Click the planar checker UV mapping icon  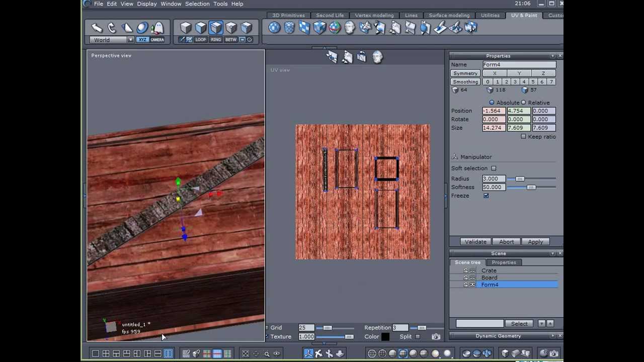tap(304, 28)
